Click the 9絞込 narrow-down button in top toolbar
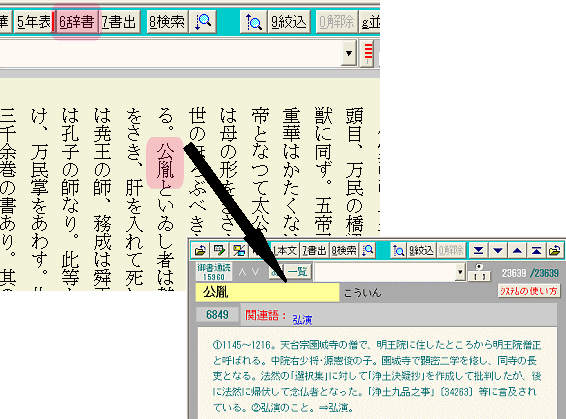Image resolution: width=566 pixels, height=419 pixels. coord(289,22)
